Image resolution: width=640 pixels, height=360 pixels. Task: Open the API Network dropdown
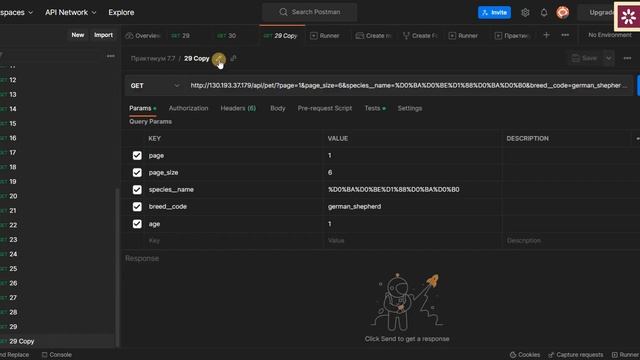pos(71,12)
